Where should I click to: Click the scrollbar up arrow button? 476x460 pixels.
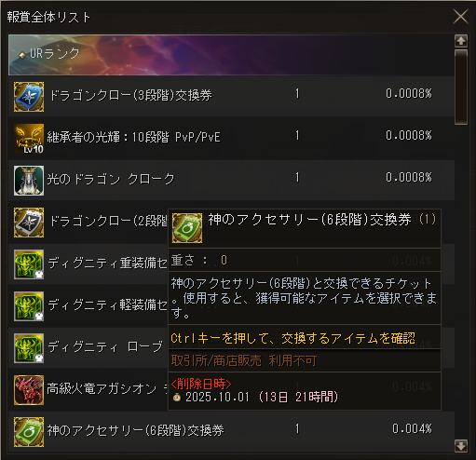pyautogui.click(x=461, y=41)
